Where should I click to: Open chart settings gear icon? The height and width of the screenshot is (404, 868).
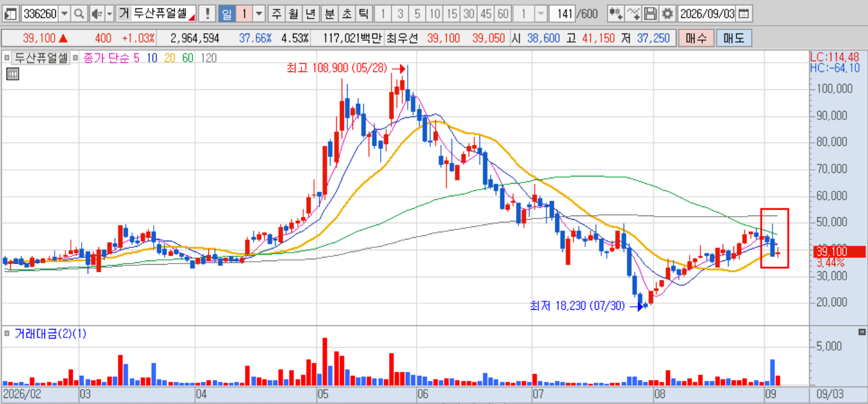668,14
